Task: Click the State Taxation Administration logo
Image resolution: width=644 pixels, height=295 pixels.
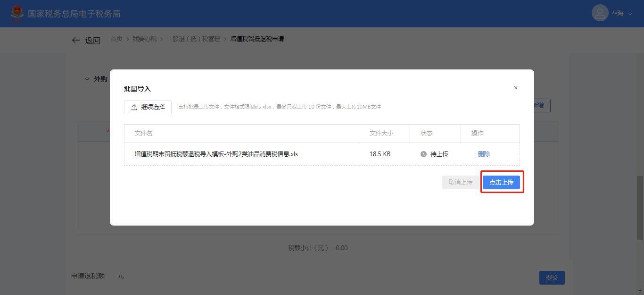Action: [17, 13]
